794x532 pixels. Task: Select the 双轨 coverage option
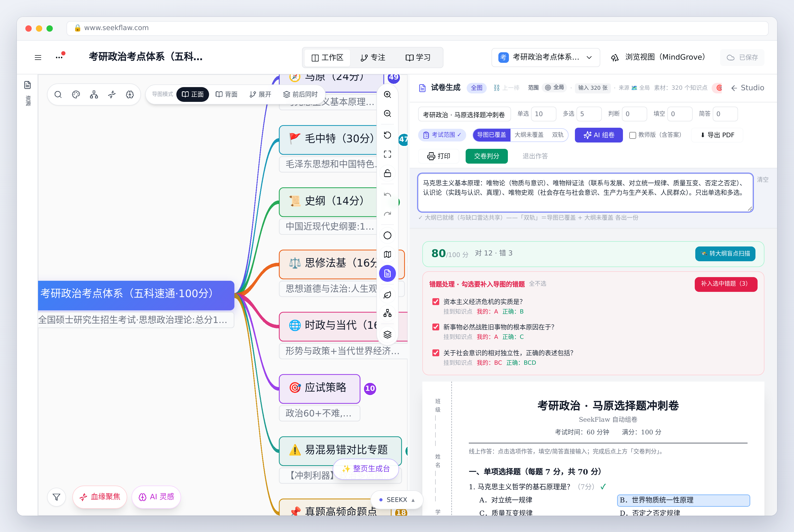point(557,135)
